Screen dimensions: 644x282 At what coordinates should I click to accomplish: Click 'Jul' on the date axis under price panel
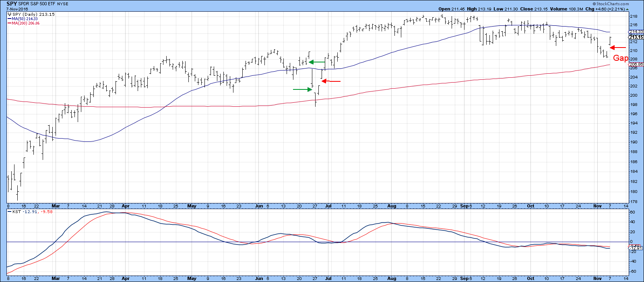tap(328, 206)
